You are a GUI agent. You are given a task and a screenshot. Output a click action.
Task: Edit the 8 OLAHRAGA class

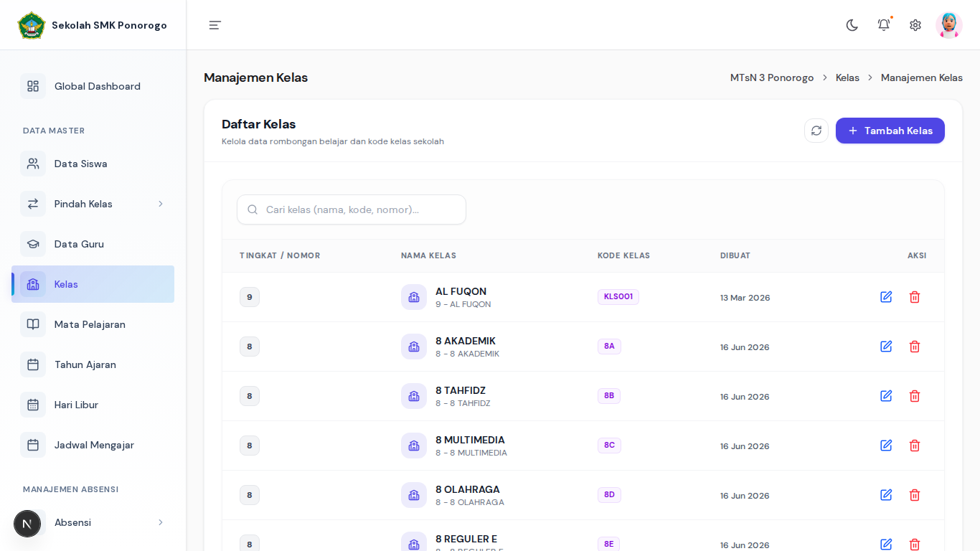pos(886,495)
